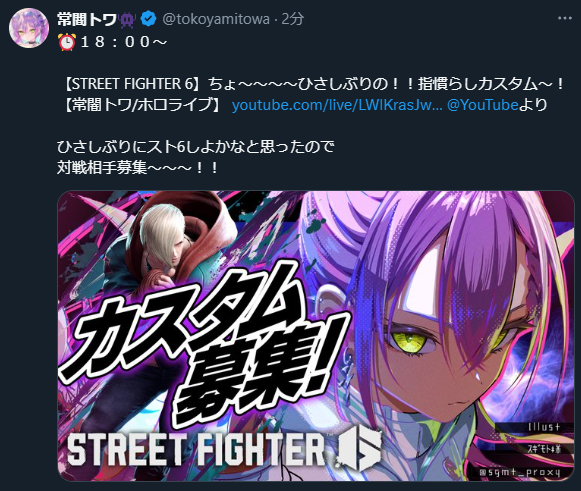
Task: Click the stylized 6 emblem in image
Action: (359, 450)
